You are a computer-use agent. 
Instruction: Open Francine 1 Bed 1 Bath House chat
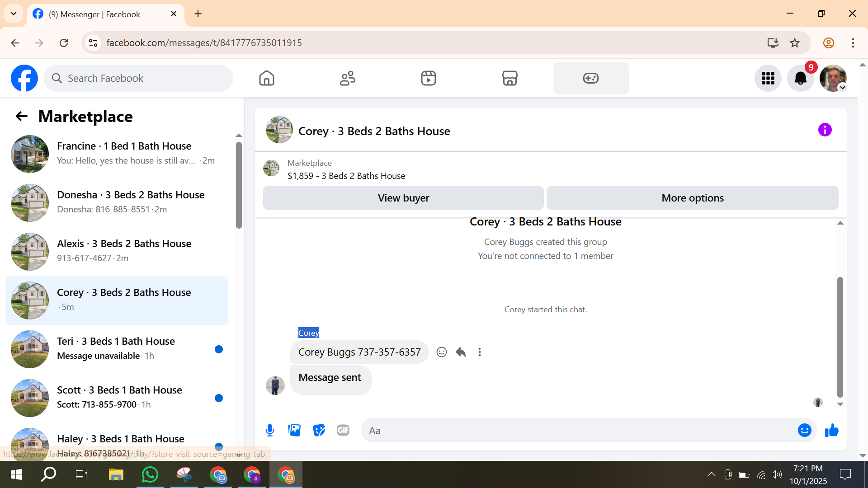(117, 154)
